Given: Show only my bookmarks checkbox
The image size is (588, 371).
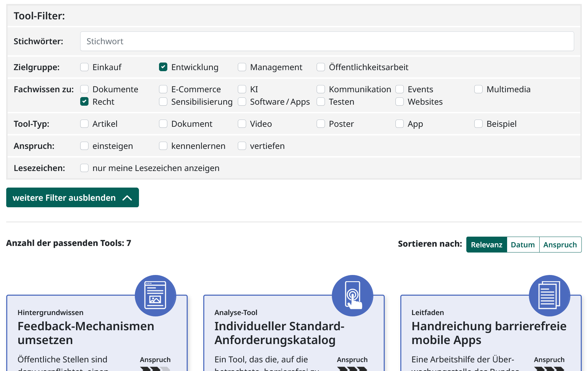Looking at the screenshot, I should click(x=84, y=168).
